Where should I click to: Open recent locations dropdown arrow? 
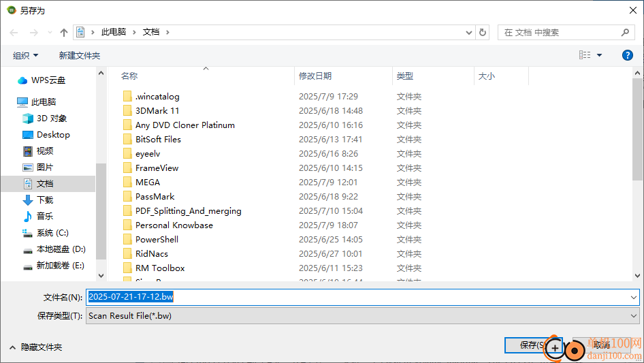click(50, 33)
